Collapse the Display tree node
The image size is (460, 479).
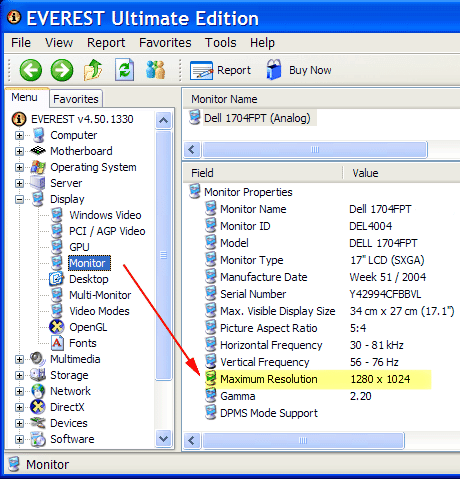pos(19,199)
